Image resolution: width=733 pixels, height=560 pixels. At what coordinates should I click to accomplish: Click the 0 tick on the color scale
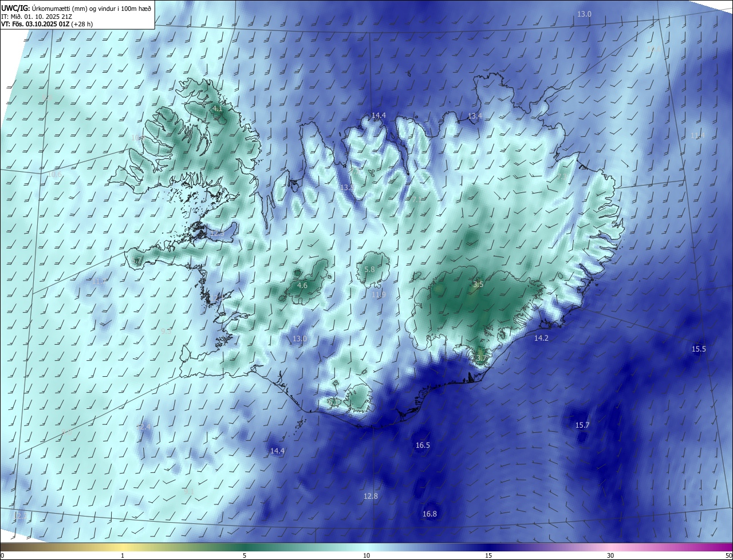tap(2, 555)
